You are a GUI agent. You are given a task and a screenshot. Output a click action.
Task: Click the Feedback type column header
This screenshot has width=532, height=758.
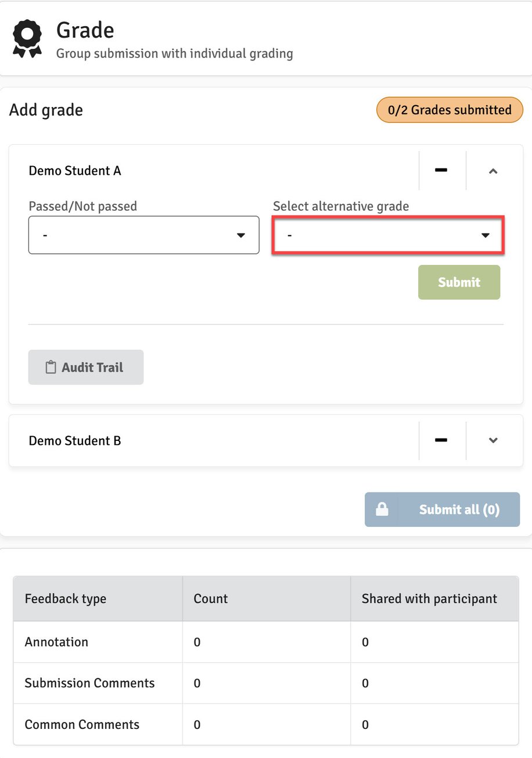click(66, 599)
